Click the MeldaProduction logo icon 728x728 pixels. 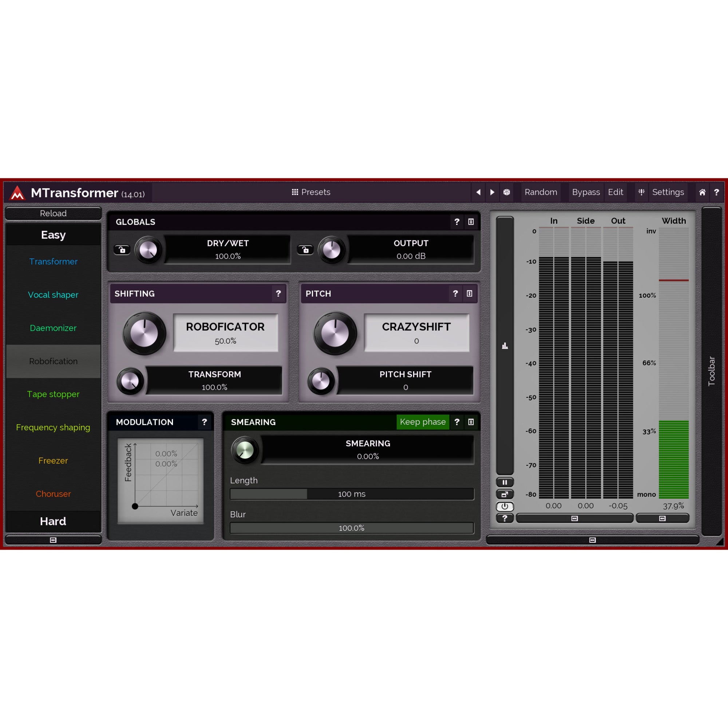click(x=17, y=193)
